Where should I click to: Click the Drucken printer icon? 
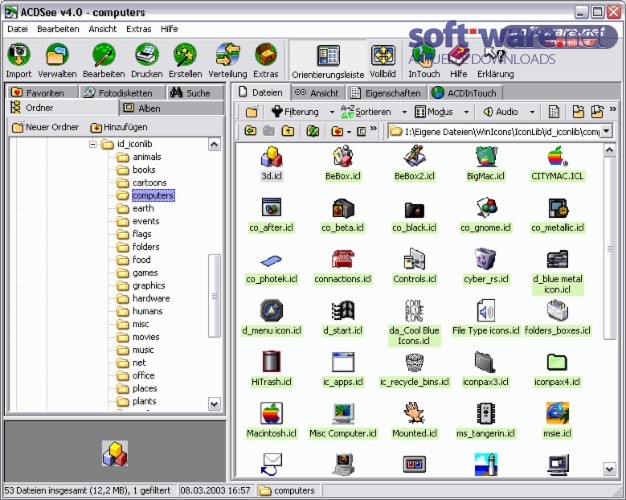point(147,61)
